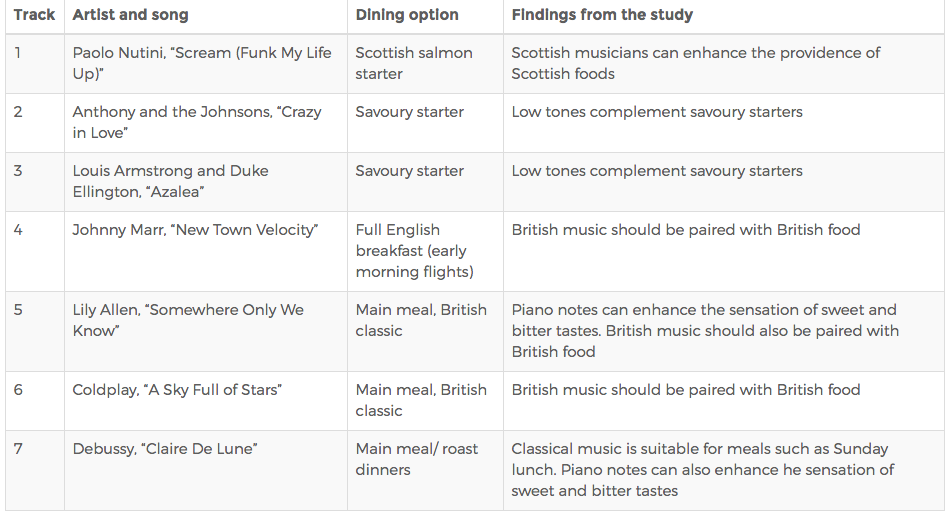The height and width of the screenshot is (511, 950).
Task: Select Debussy "Claire De Lune" cell
Action: (x=164, y=449)
